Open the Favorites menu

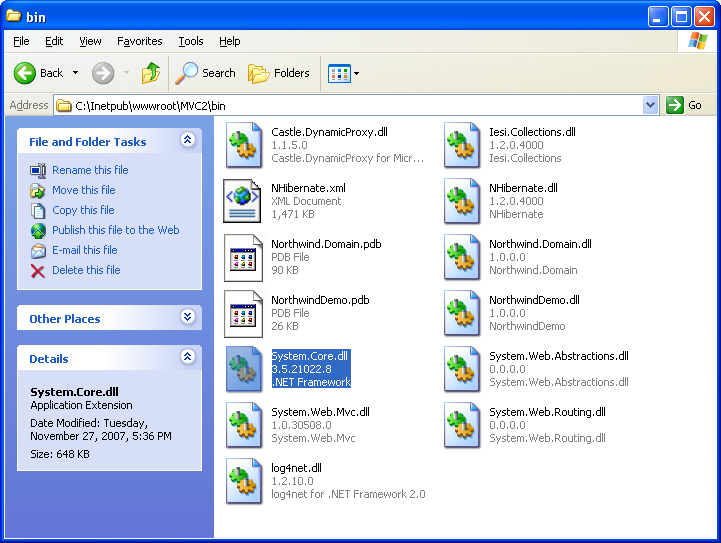139,41
